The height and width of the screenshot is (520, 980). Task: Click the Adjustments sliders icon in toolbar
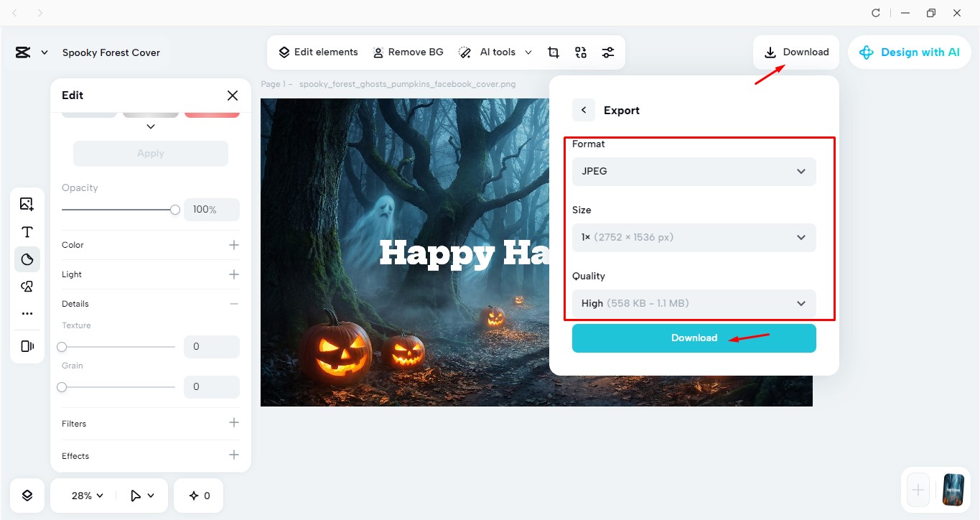coord(608,52)
